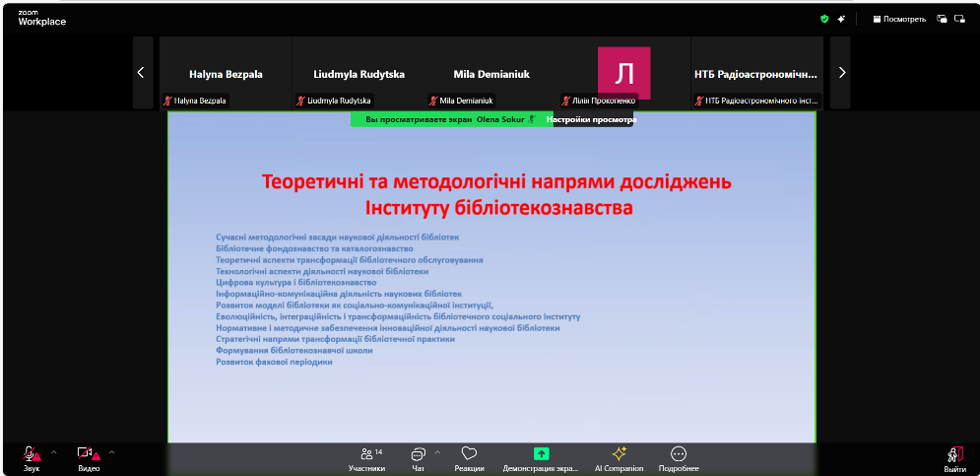Viewport: 980px width, 476px height.
Task: Open the Подробнее more options menu
Action: coord(678,458)
